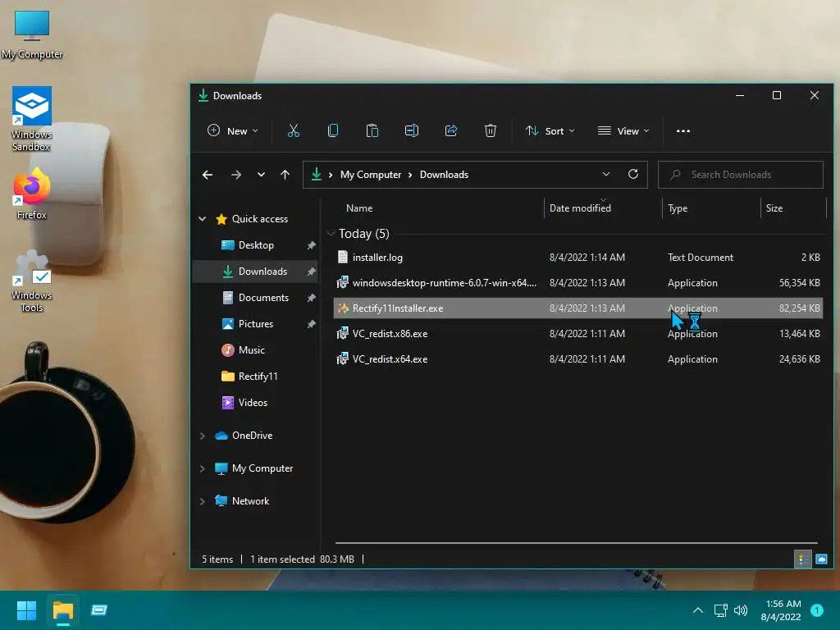Unpin Downloads using its pin icon
This screenshot has height=630, width=840.
[x=311, y=272]
